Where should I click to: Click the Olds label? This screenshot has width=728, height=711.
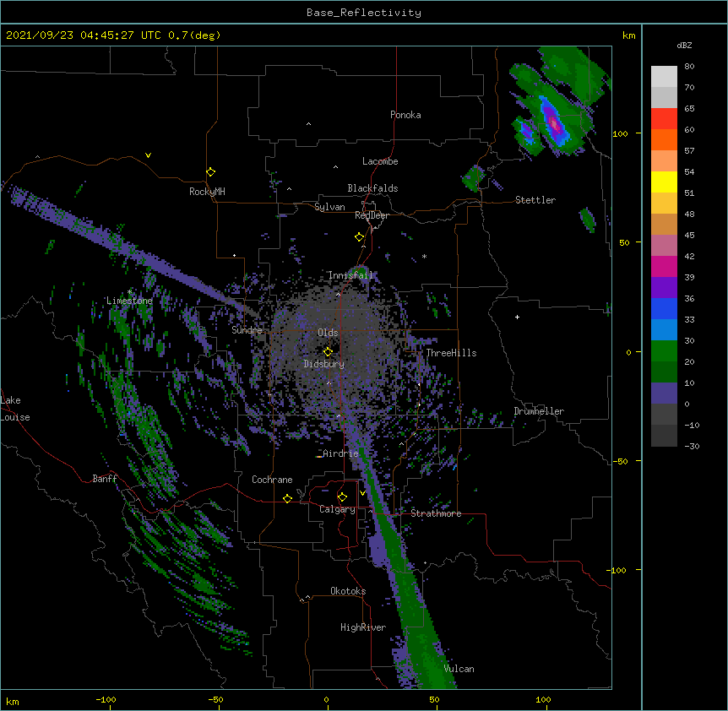pyautogui.click(x=328, y=333)
